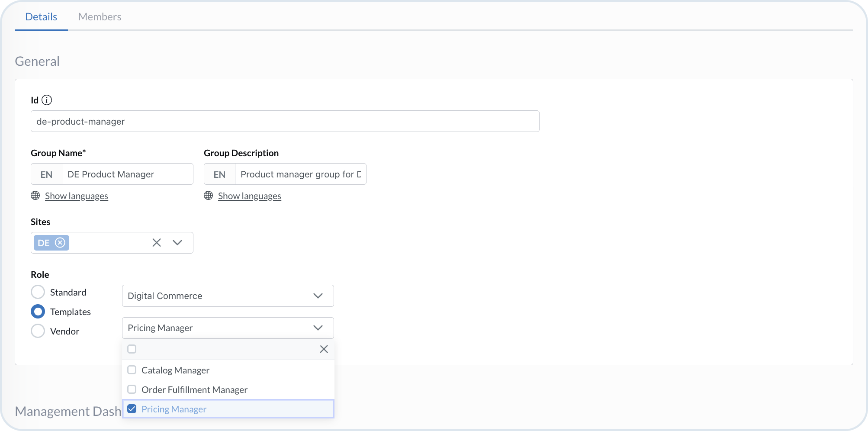Clear all selected sites with the X icon
This screenshot has height=431, width=868.
(x=156, y=242)
